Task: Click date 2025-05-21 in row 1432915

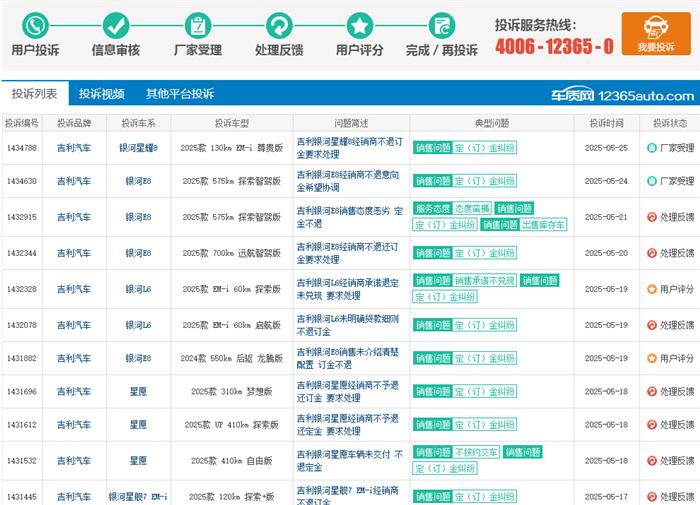Action: 606,217
